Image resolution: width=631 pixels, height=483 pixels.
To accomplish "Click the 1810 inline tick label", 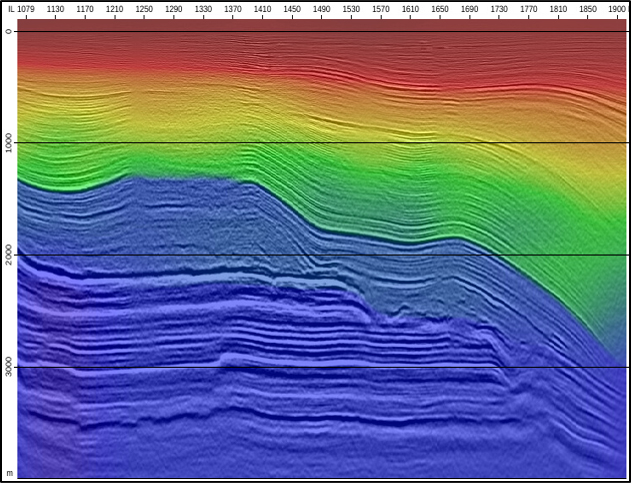I will [x=557, y=9].
